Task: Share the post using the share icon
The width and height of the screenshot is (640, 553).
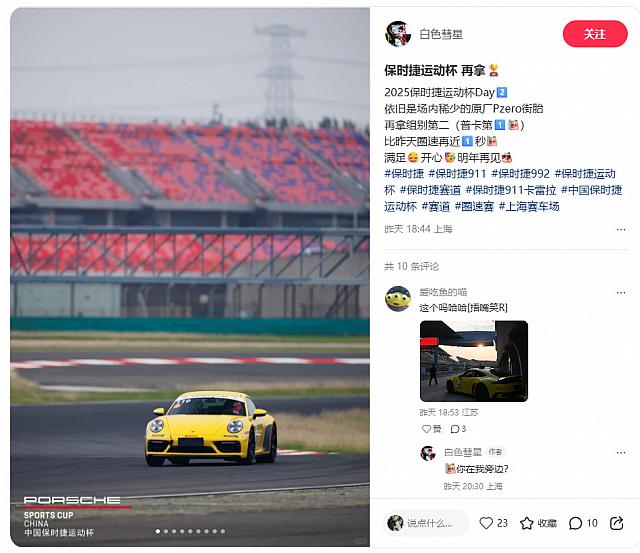Action: [x=616, y=523]
